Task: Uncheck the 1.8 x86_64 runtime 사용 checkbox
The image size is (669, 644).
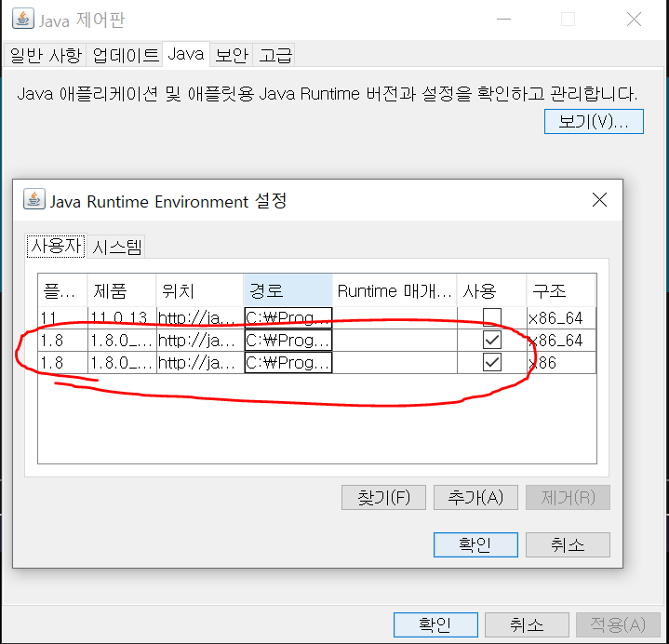Action: (x=492, y=340)
